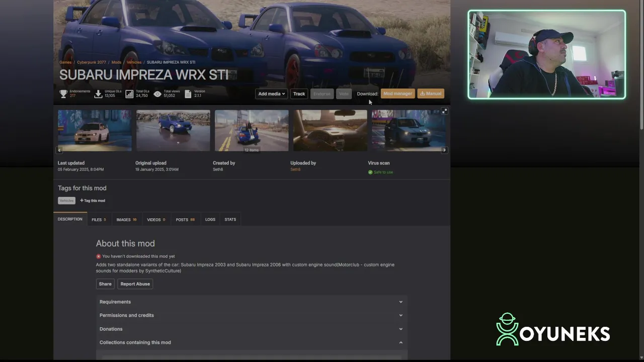Open the Add media dropdown
The width and height of the screenshot is (644, 362).
(x=271, y=94)
